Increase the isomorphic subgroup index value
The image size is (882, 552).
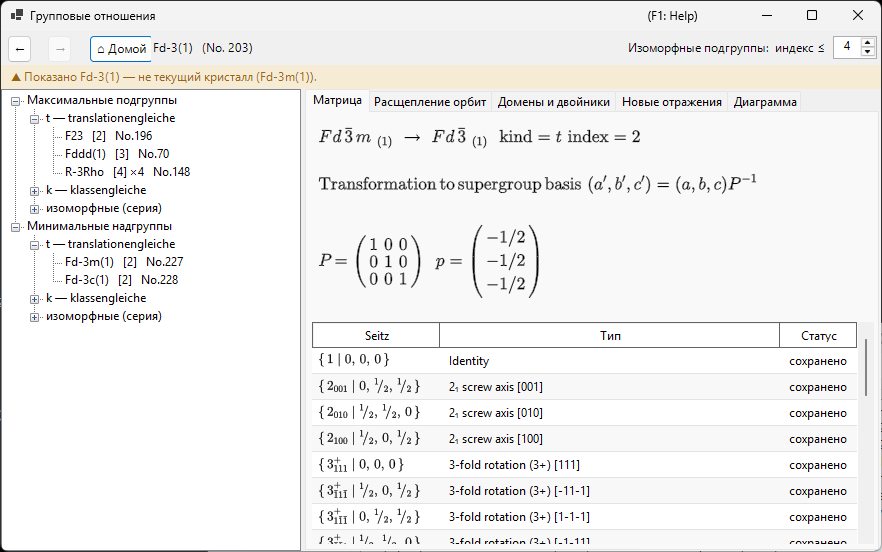pos(867,42)
